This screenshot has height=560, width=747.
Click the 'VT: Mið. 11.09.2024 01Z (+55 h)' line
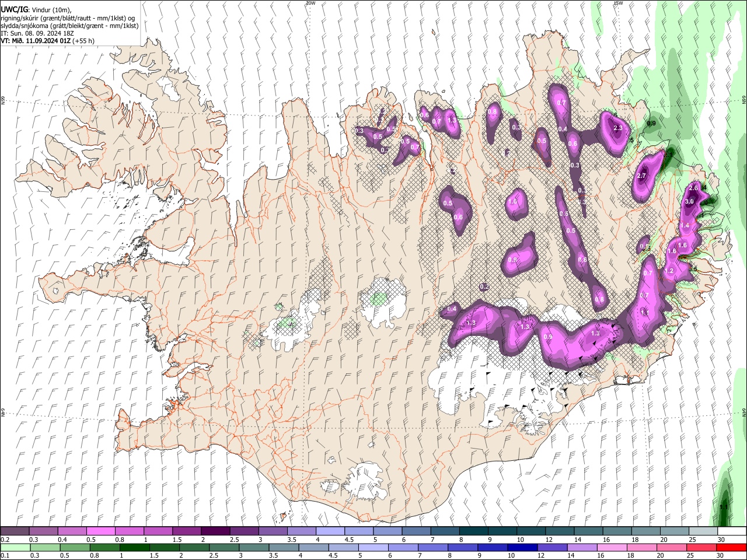[48, 41]
